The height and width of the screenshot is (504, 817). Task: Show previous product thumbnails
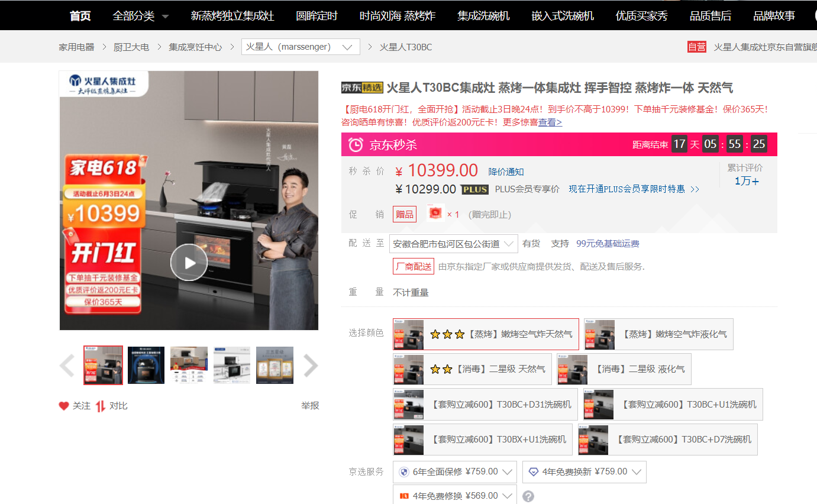click(x=67, y=366)
